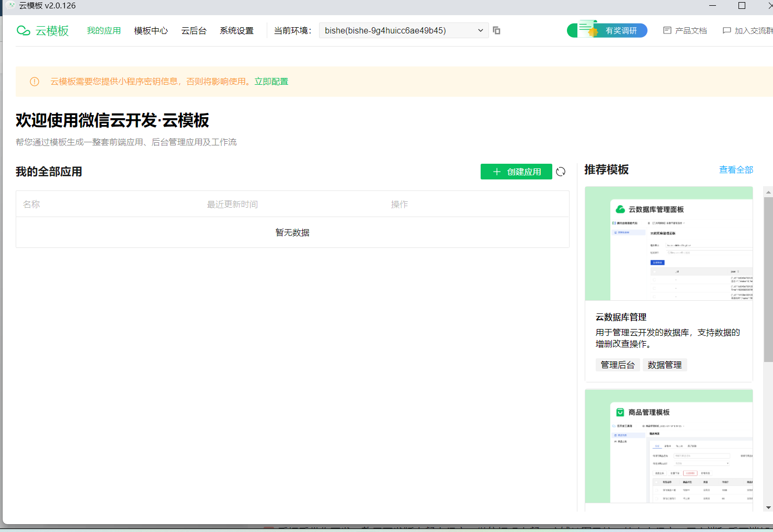773x532 pixels.
Task: Click the template list scrollbar thumb
Action: 768,279
